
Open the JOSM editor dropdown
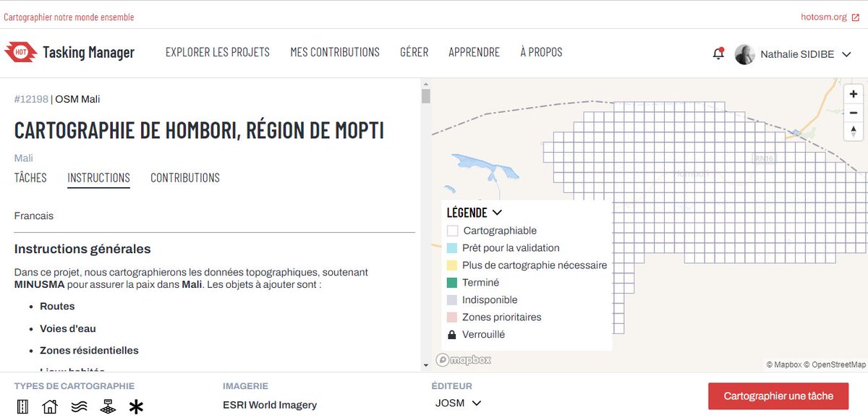pyautogui.click(x=459, y=403)
